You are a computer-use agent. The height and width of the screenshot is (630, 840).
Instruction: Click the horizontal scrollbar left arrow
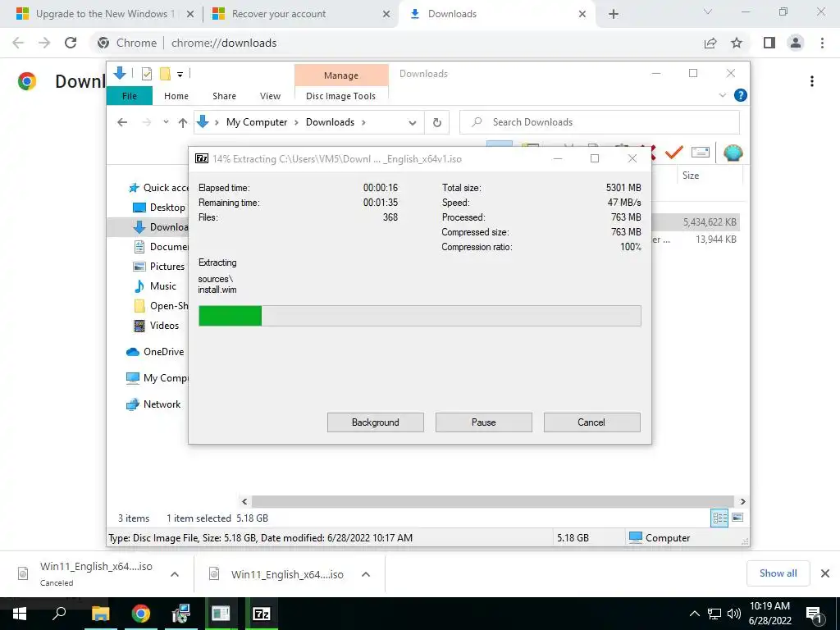point(244,501)
